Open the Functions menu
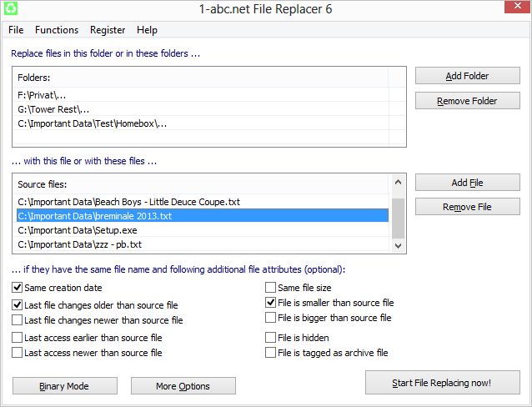Image resolution: width=532 pixels, height=407 pixels. (57, 30)
